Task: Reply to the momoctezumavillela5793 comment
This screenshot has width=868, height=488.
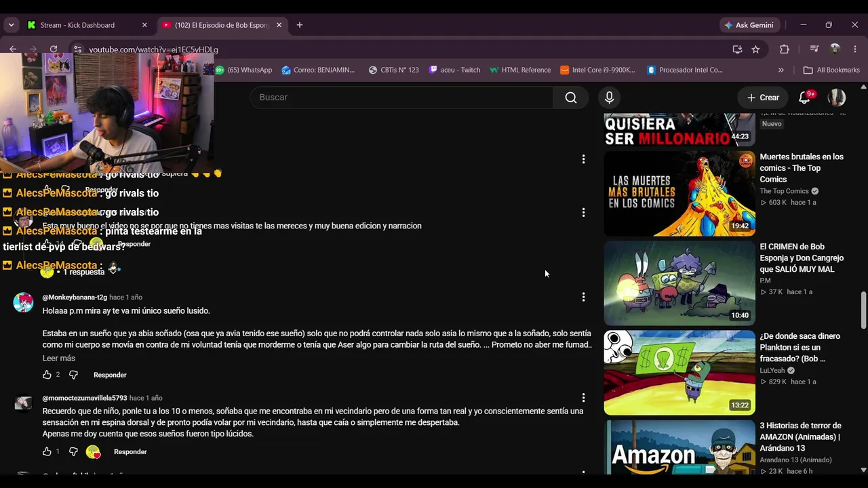Action: [130, 451]
